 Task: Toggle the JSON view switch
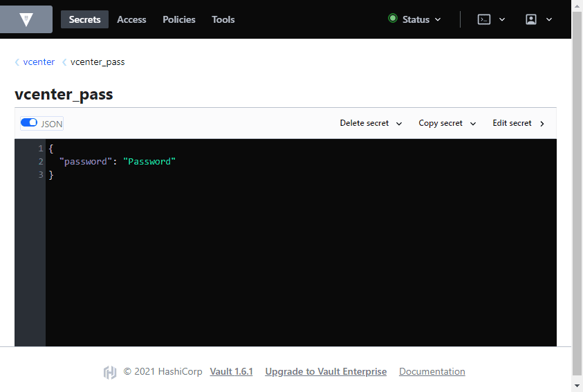(x=29, y=122)
